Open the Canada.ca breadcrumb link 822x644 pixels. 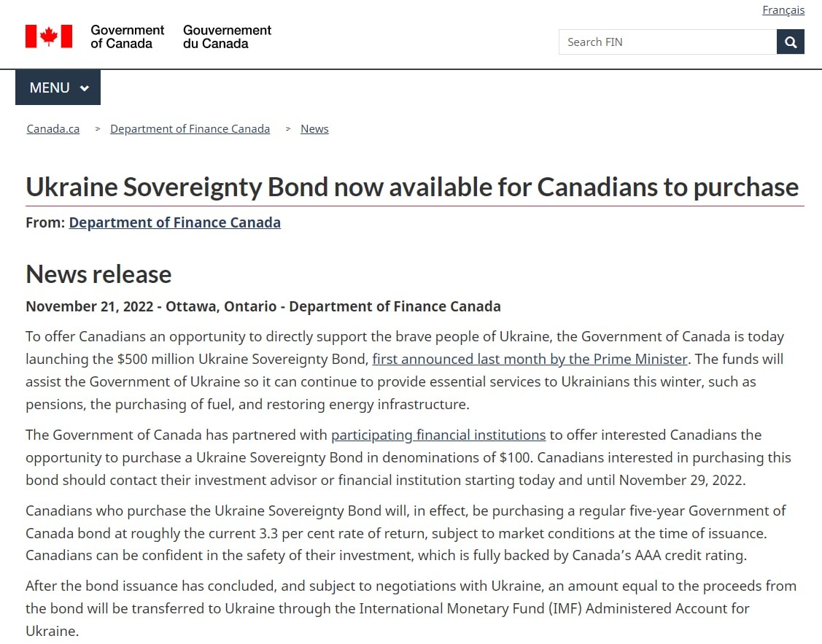coord(53,129)
